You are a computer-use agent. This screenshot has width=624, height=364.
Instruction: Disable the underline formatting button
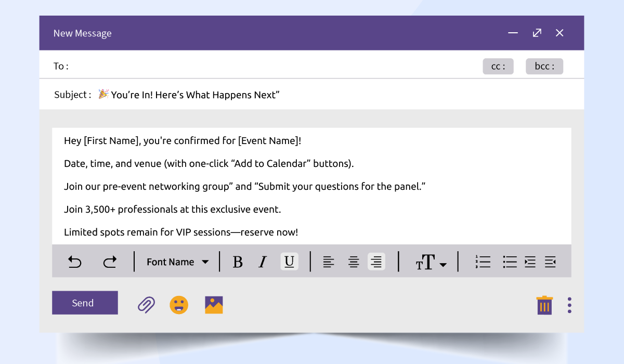[x=290, y=262]
